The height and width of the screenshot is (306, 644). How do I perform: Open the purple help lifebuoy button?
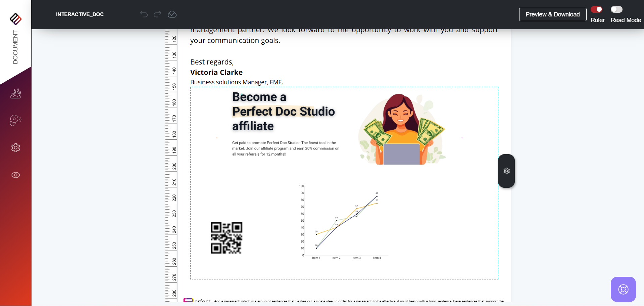[x=623, y=289]
